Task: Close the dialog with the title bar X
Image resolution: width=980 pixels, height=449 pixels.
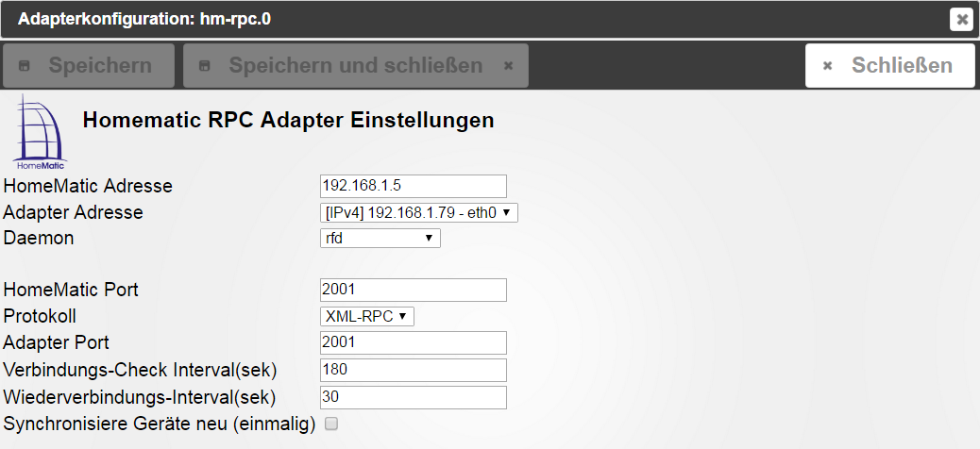Action: pyautogui.click(x=961, y=20)
